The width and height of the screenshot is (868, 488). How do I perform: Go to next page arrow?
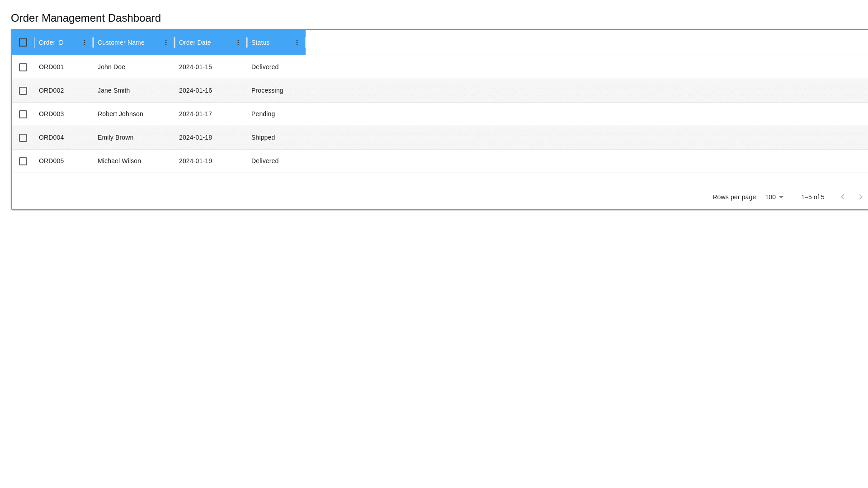coord(861,197)
